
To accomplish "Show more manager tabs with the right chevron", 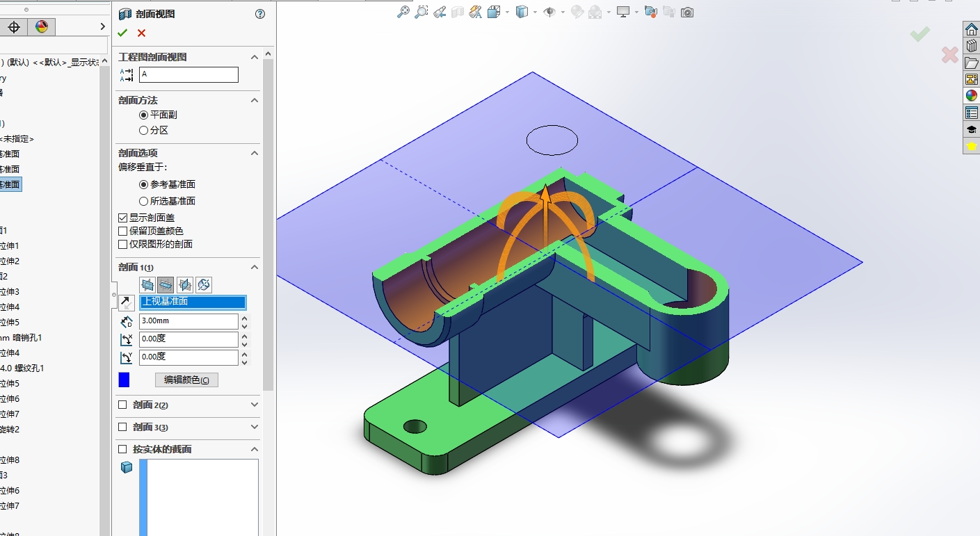I will coord(103,26).
